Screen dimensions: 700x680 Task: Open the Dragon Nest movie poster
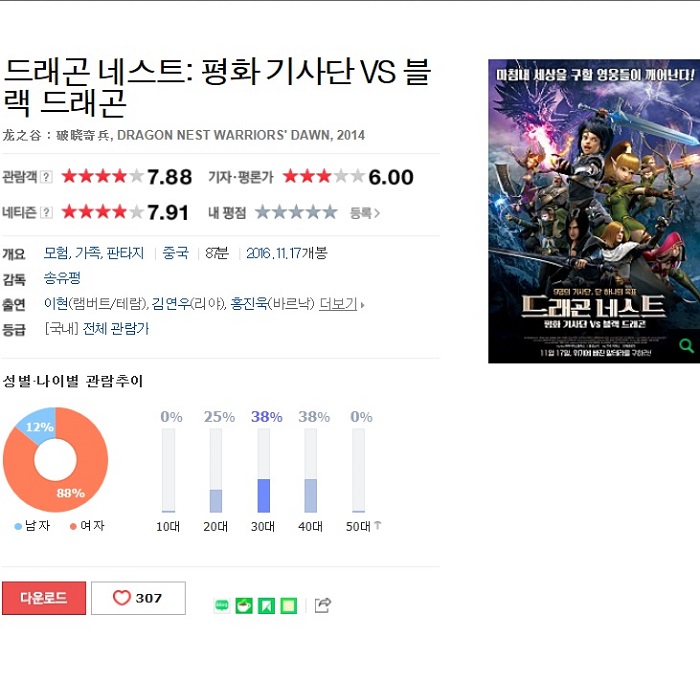click(x=594, y=211)
